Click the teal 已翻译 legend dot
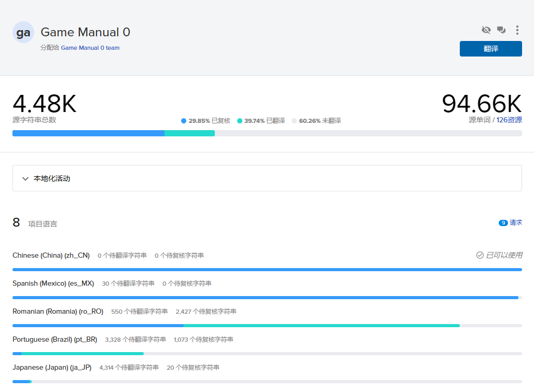The height and width of the screenshot is (392, 534). tap(240, 121)
